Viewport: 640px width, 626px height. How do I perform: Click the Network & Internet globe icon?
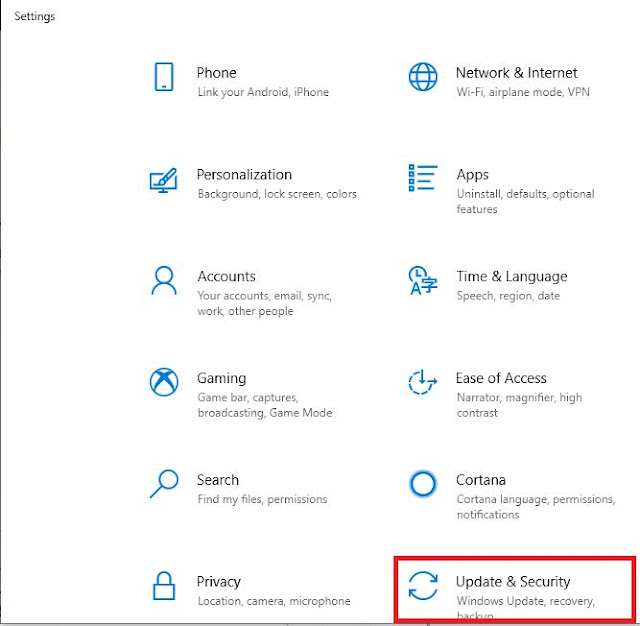[423, 77]
